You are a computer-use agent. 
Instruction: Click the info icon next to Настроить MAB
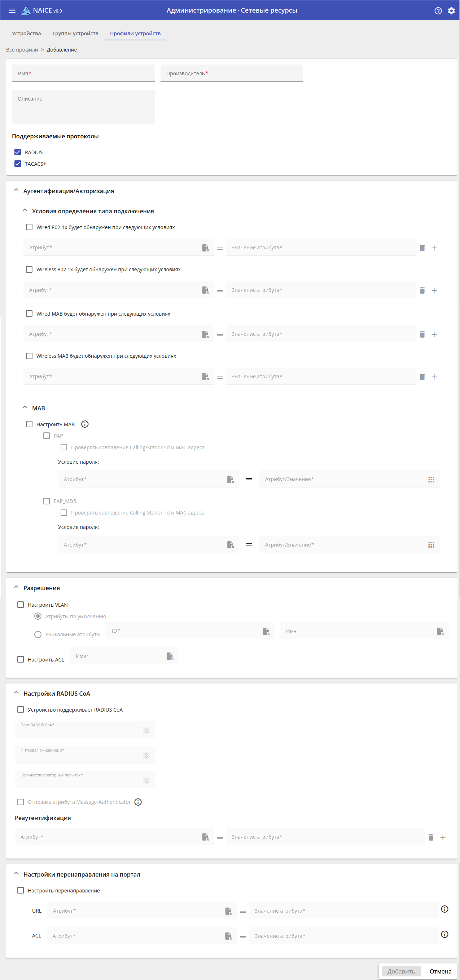[x=85, y=424]
